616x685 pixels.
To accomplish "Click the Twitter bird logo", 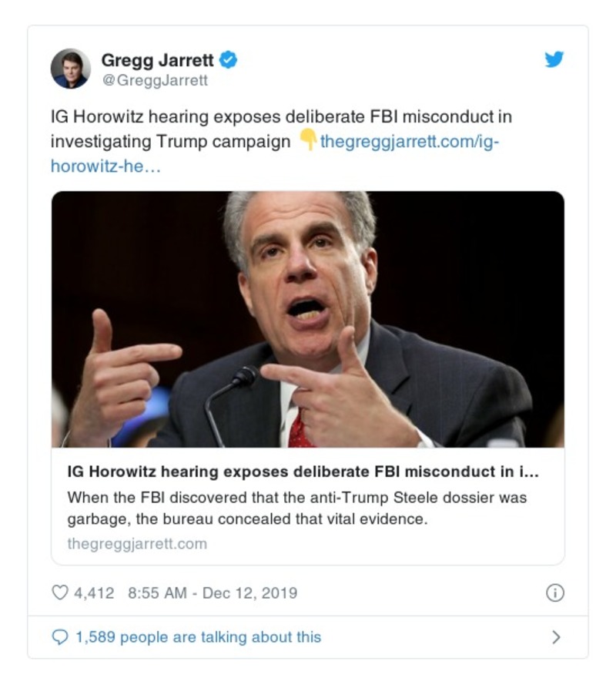I will tap(554, 59).
